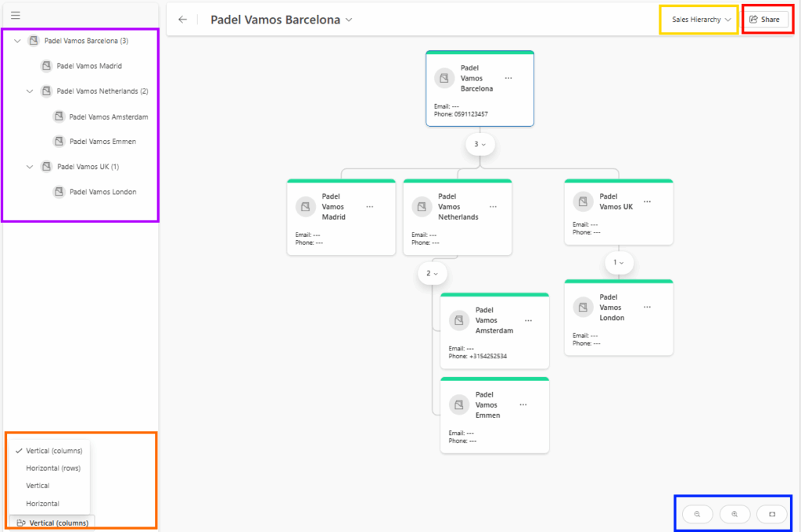This screenshot has width=801, height=532.
Task: Click the Vertical (columns) layout button
Action: [x=53, y=523]
